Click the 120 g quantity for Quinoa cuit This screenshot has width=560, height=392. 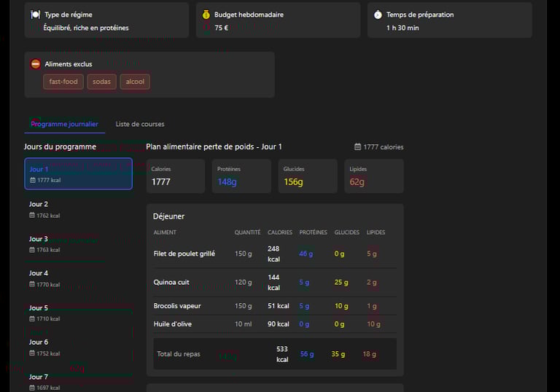click(244, 283)
